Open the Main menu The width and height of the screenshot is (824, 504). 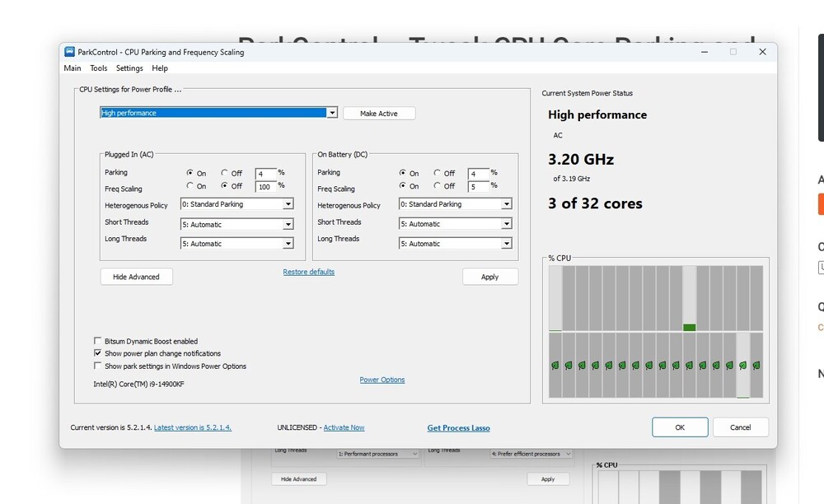(73, 68)
